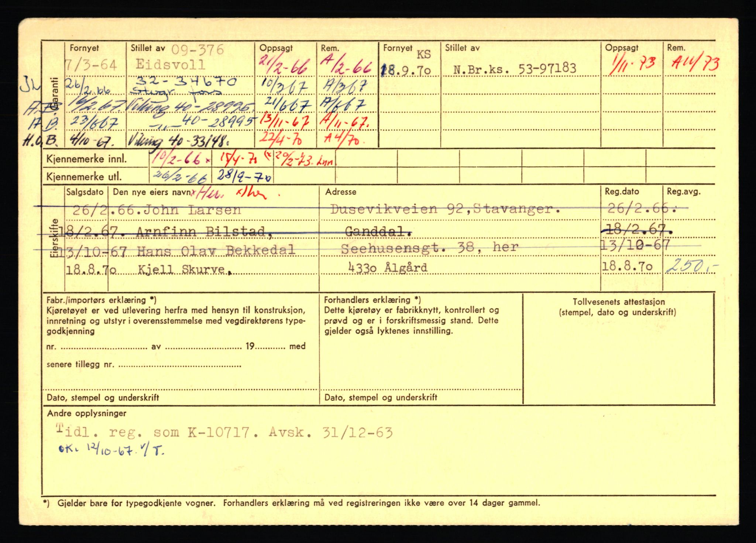The image size is (756, 543).
Task: Click the vertical 'Eierskifte' label
Action: pos(54,238)
